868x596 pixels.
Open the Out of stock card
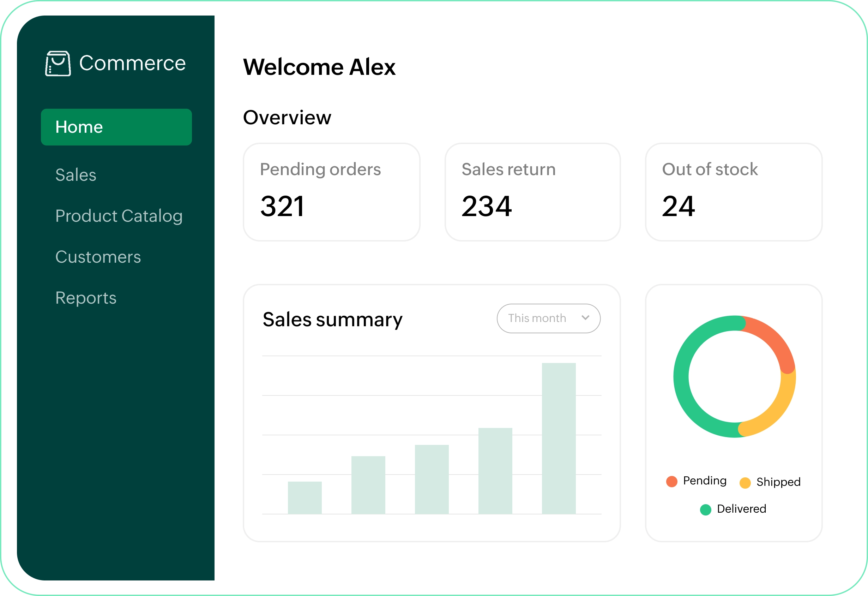click(x=734, y=192)
